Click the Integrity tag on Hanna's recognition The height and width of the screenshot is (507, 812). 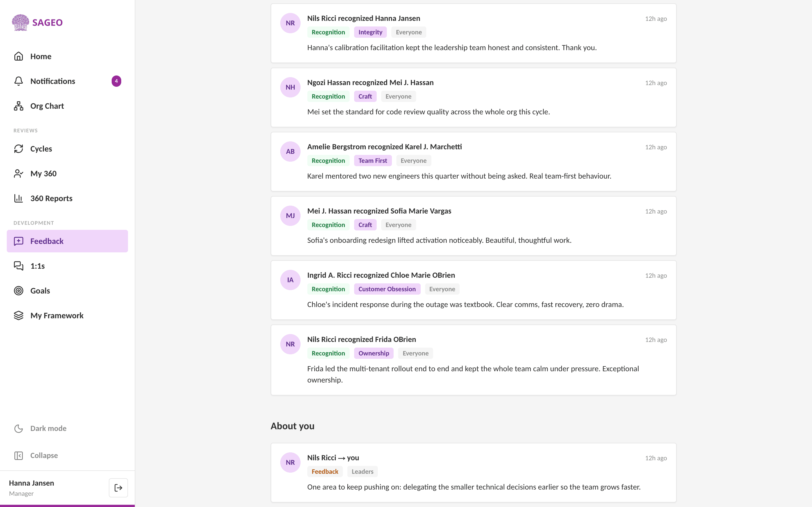pyautogui.click(x=370, y=32)
